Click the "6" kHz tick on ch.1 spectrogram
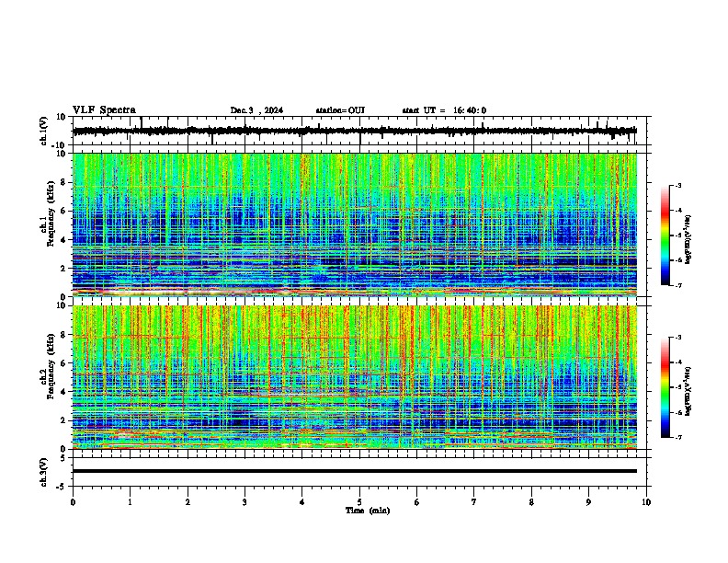This screenshot has height=563, width=728. coord(63,211)
